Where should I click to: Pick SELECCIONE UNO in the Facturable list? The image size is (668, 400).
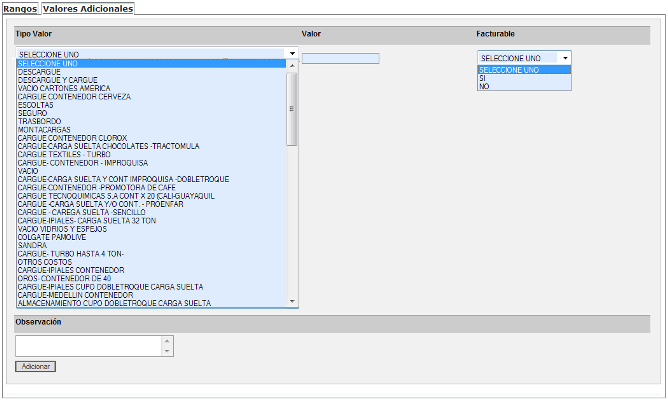[x=509, y=70]
